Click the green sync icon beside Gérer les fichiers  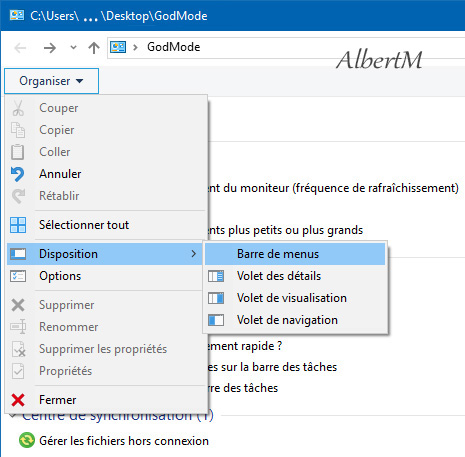coord(27,440)
